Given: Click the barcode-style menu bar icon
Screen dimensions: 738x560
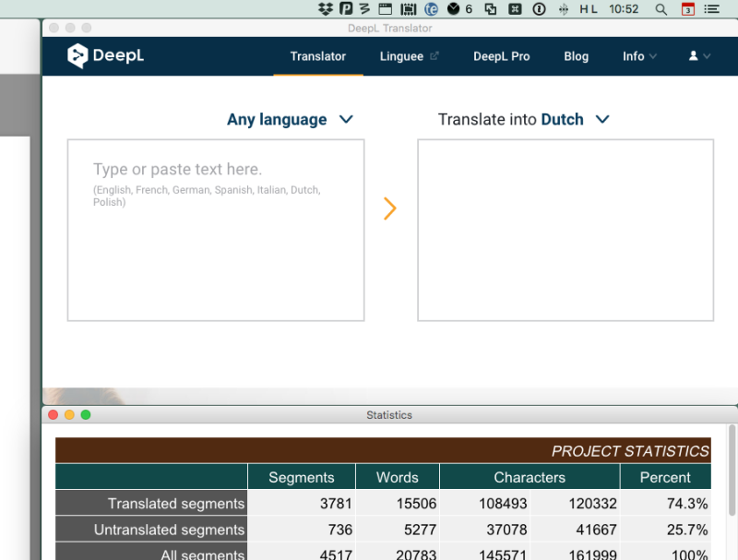Looking at the screenshot, I should (408, 9).
